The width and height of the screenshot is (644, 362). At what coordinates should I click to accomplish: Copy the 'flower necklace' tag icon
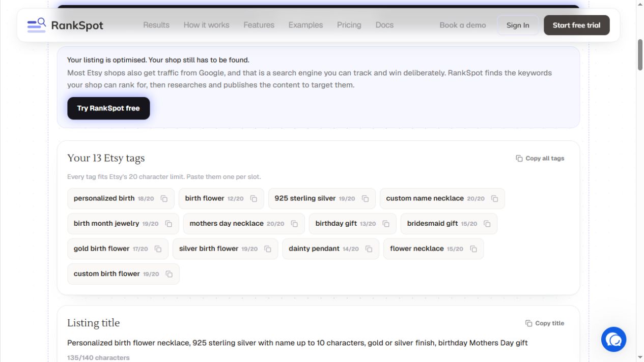coord(473,249)
